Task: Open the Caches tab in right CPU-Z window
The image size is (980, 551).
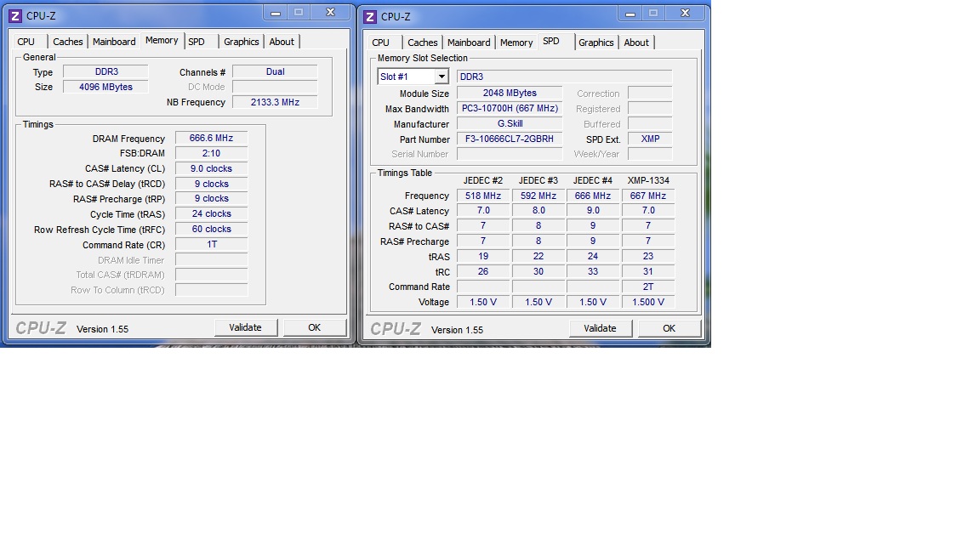Action: pyautogui.click(x=423, y=43)
